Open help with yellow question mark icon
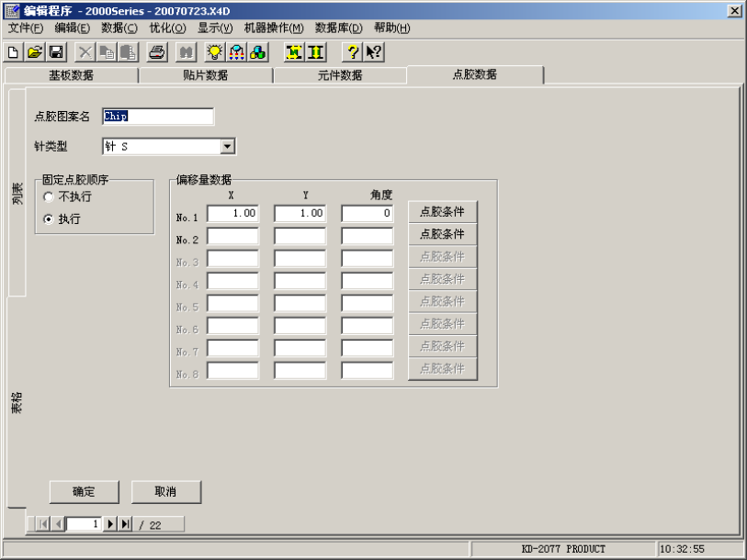The width and height of the screenshot is (747, 560). (x=352, y=52)
